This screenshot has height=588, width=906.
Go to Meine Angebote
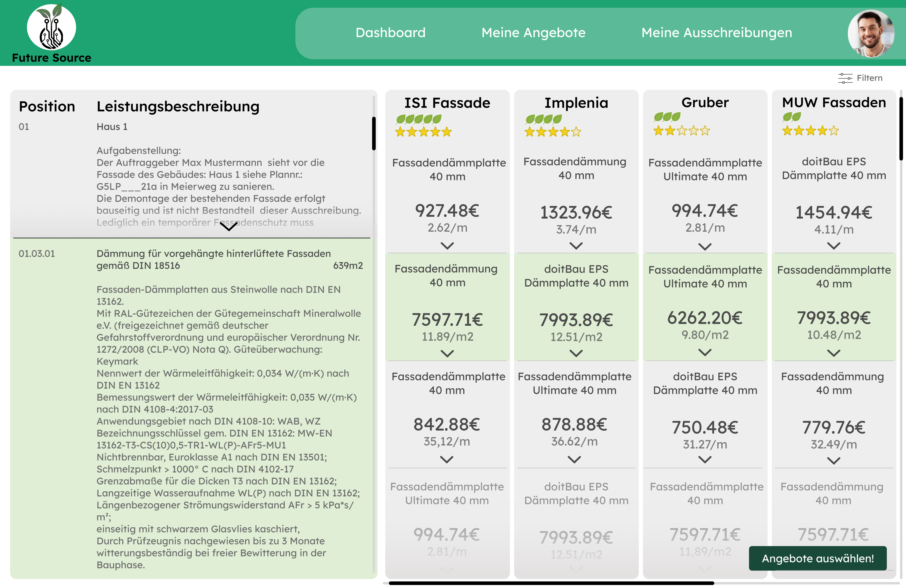533,33
